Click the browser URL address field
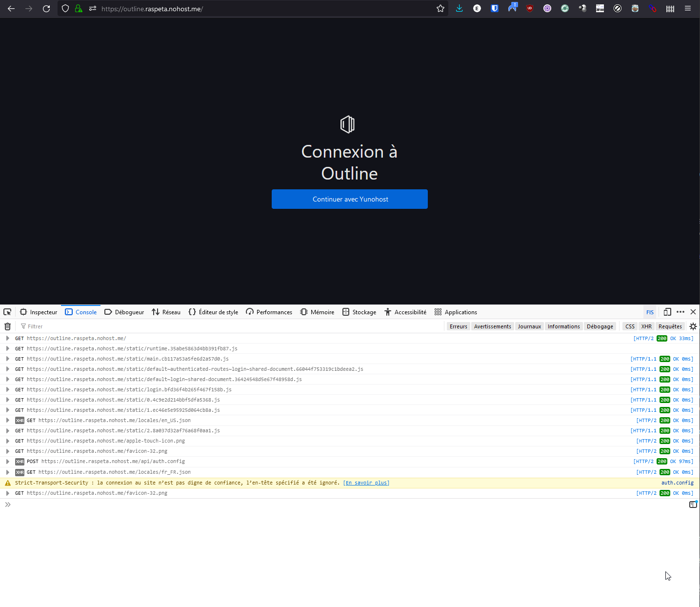The image size is (700, 607). (266, 8)
